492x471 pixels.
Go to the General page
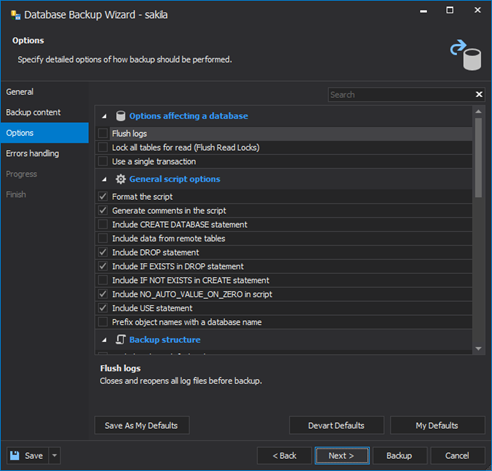point(45,92)
